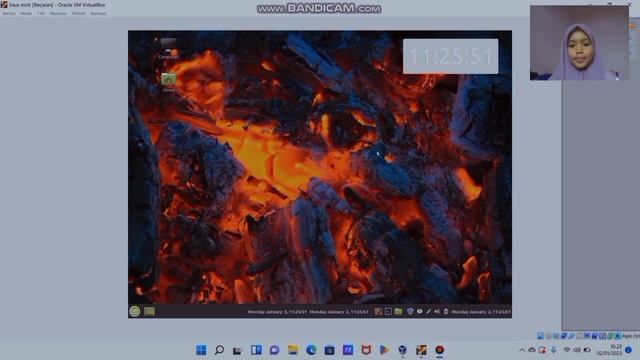The width and height of the screenshot is (640, 360).
Task: Open the notification center badge
Action: tap(629, 350)
